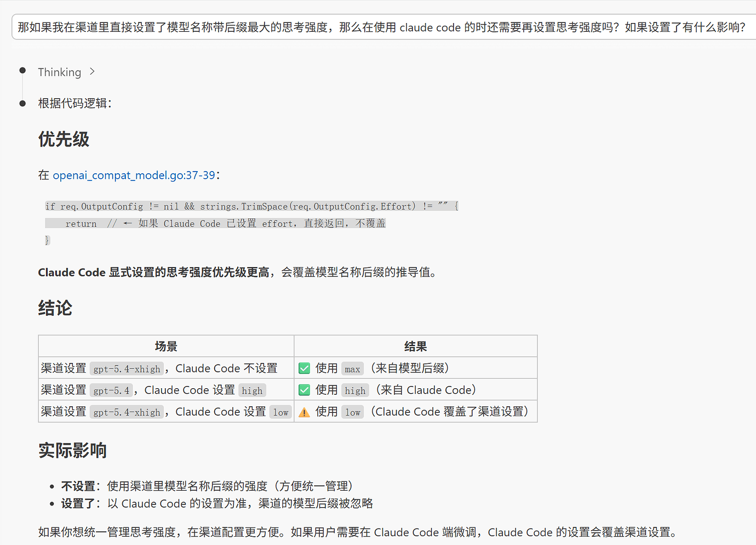756x545 pixels.
Task: Click the green check icon beside 使用 high
Action: pos(304,390)
